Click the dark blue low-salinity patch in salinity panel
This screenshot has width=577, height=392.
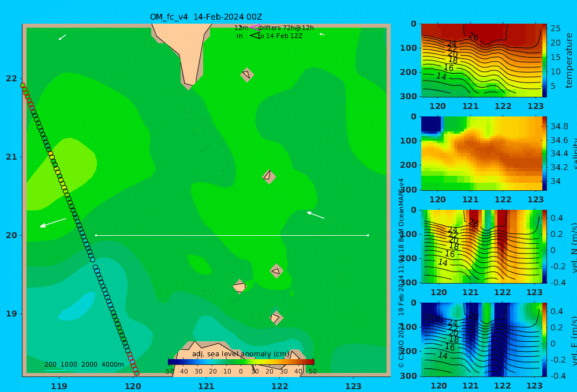click(431, 125)
